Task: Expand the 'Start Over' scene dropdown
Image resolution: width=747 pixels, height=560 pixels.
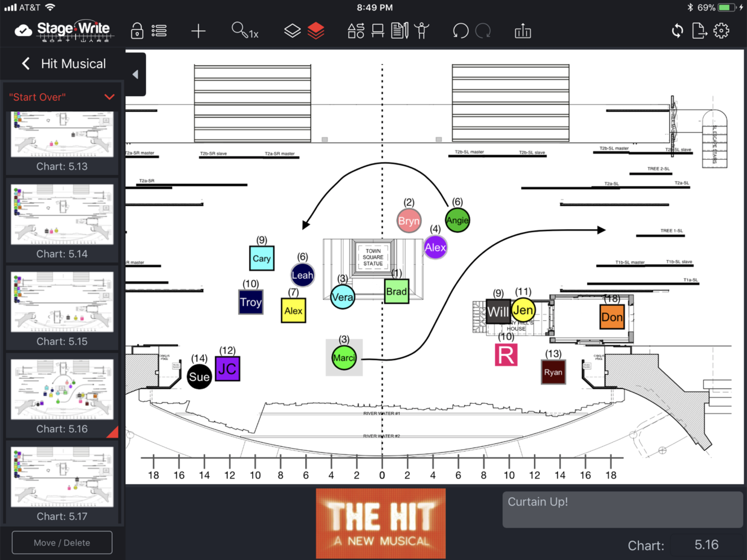Action: click(109, 97)
